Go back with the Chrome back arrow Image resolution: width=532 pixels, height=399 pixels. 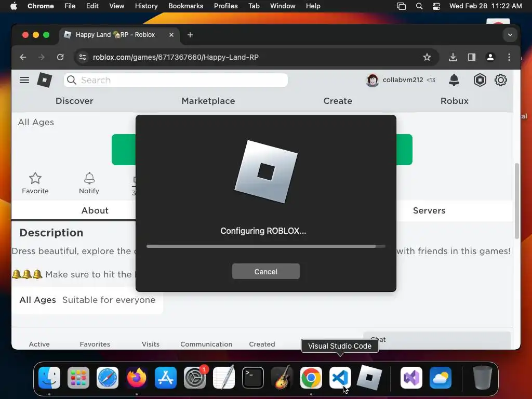click(23, 57)
